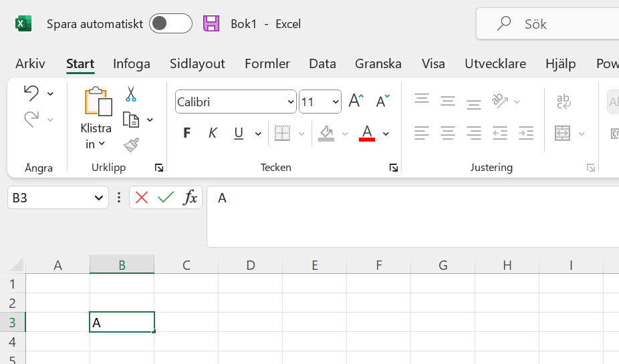The height and width of the screenshot is (364, 619).
Task: Toggle the Spara automatiskt switch
Action: (x=170, y=23)
